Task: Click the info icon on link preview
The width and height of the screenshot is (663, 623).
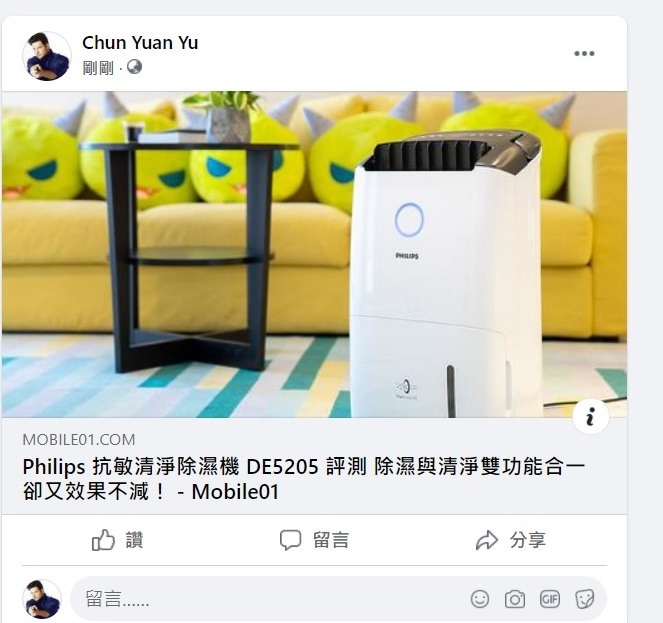Action: 591,416
